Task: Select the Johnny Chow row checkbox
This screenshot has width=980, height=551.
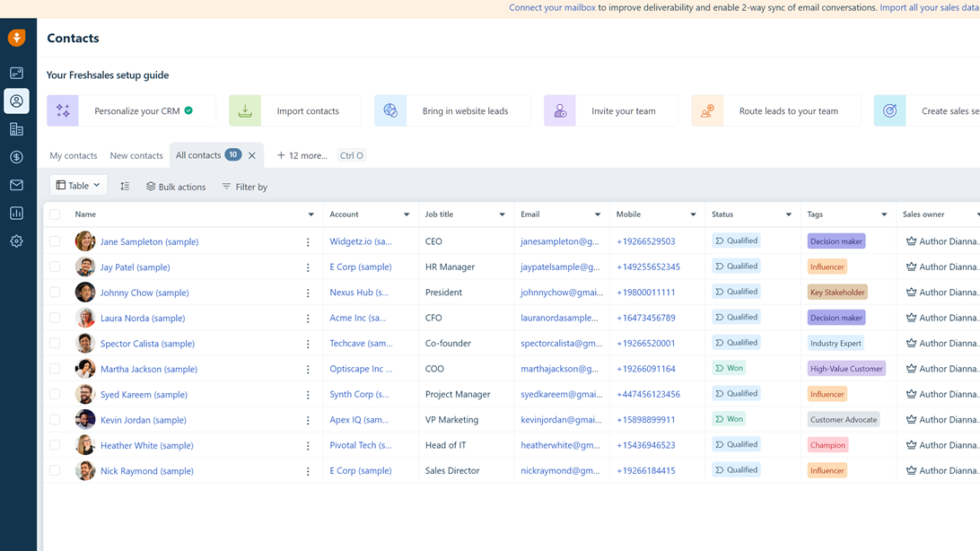Action: click(55, 293)
